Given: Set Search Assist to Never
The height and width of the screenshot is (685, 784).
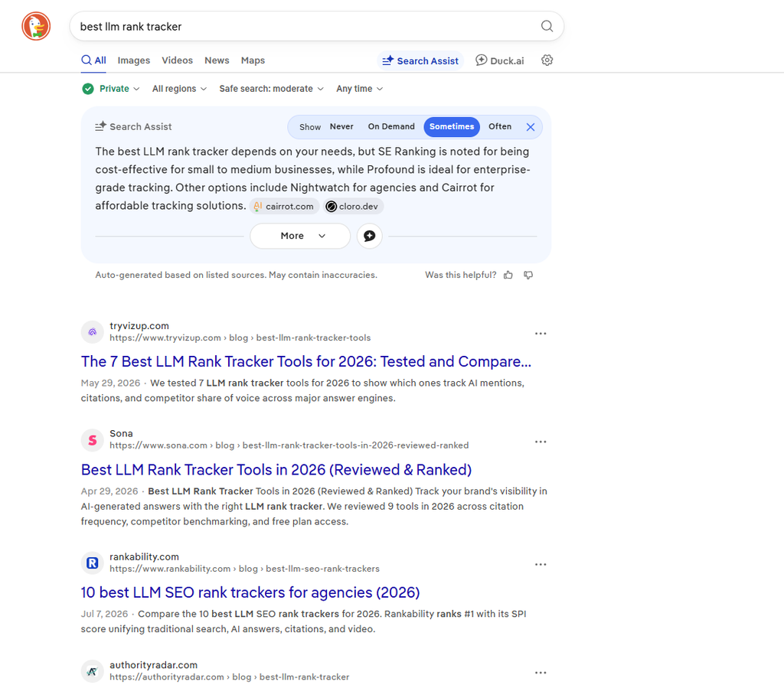Looking at the screenshot, I should (x=341, y=126).
